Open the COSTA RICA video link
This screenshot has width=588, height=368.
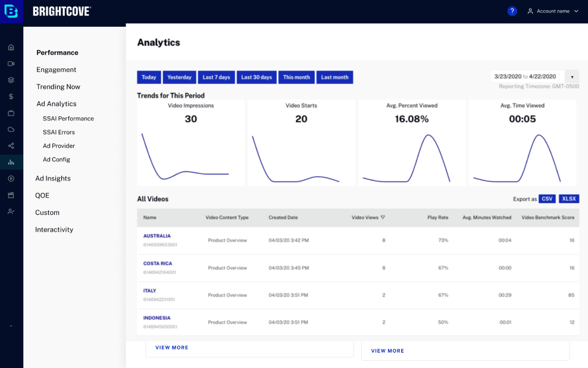tap(158, 263)
